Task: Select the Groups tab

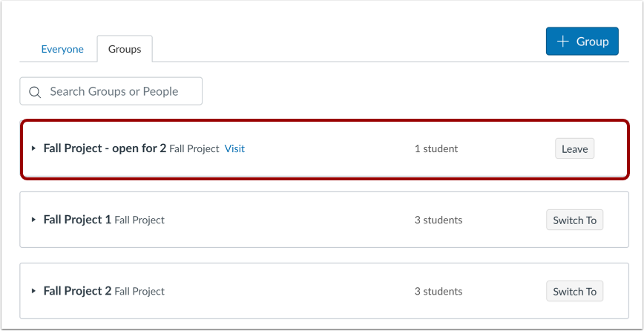Action: coord(125,50)
